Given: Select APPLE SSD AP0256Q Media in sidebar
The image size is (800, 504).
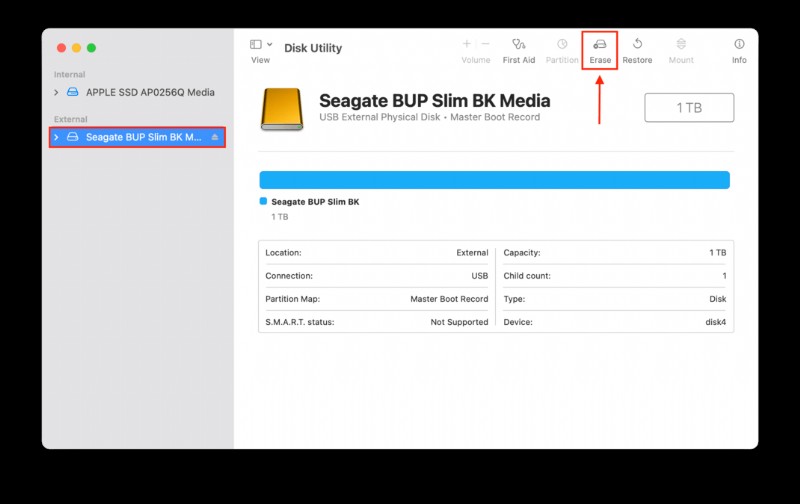Looking at the screenshot, I should tap(149, 93).
